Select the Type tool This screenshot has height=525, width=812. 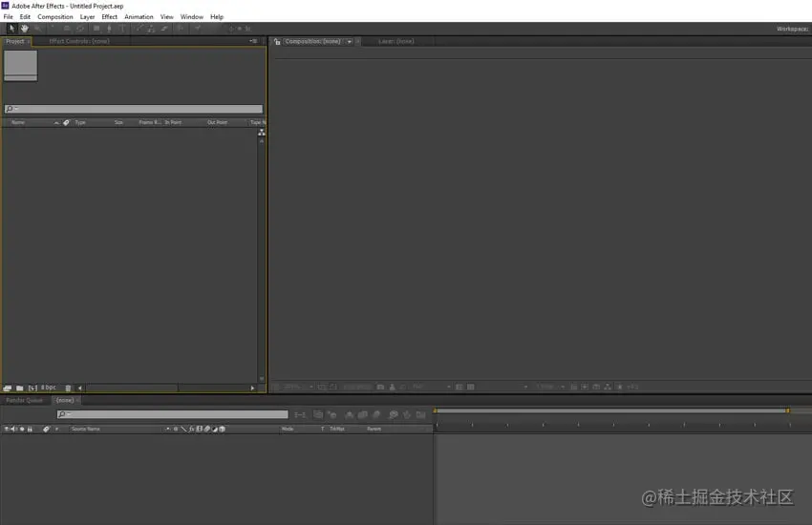122,29
